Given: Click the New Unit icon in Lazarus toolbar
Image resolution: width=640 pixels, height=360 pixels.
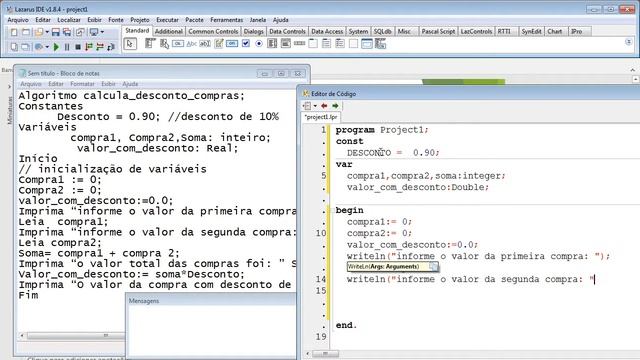Looking at the screenshot, I should 14,32.
